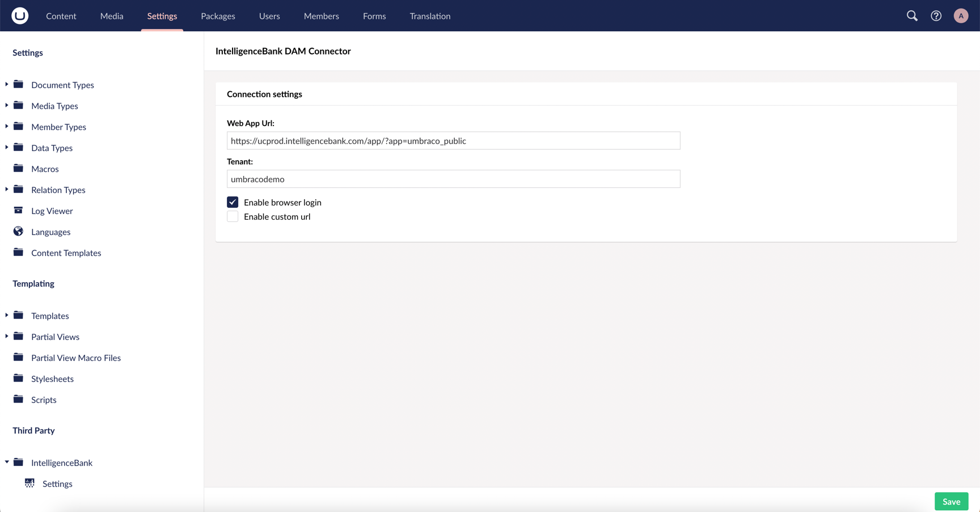Viewport: 980px width, 512px height.
Task: Open the help question mark icon
Action: tap(936, 16)
